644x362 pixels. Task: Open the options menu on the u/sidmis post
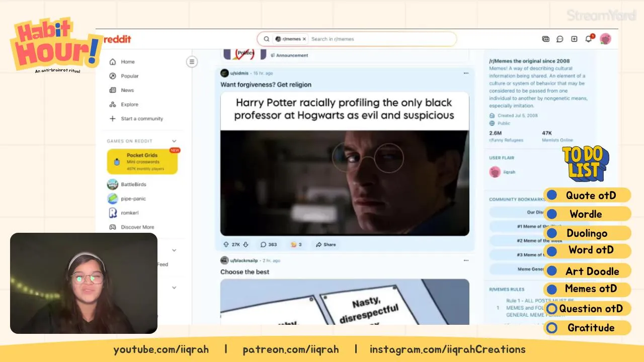coord(466,73)
